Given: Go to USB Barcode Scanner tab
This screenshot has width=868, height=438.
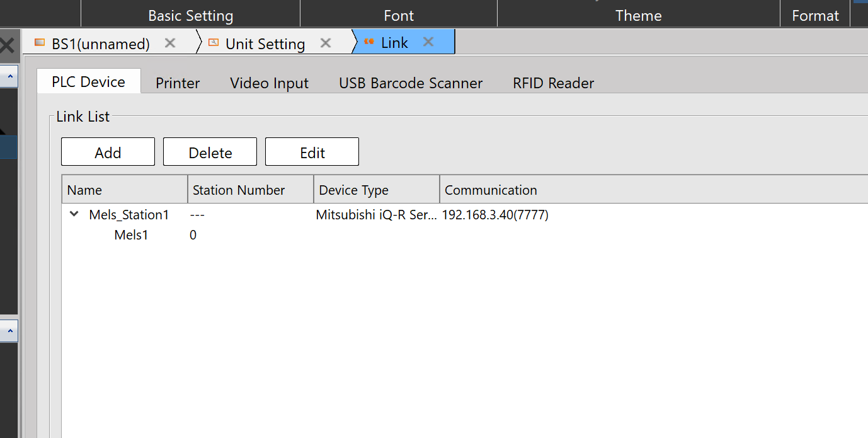Looking at the screenshot, I should pyautogui.click(x=411, y=83).
